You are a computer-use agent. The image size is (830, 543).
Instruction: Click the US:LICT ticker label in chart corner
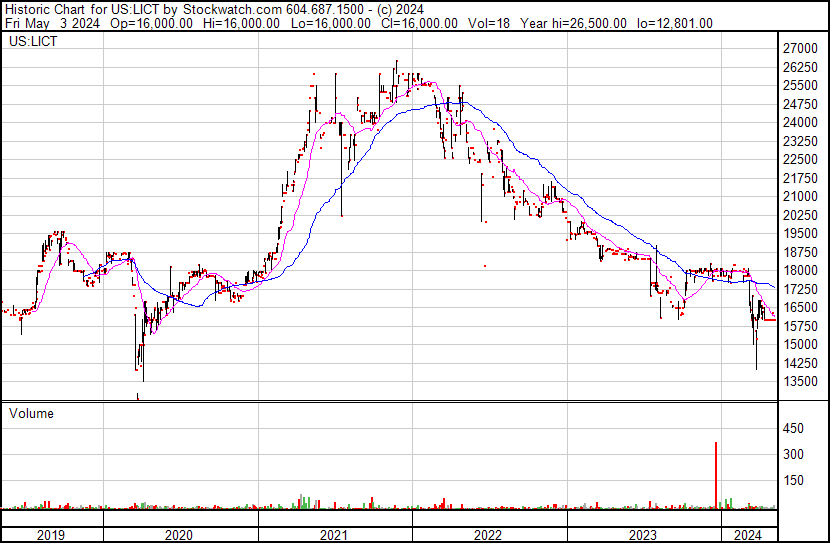click(32, 44)
